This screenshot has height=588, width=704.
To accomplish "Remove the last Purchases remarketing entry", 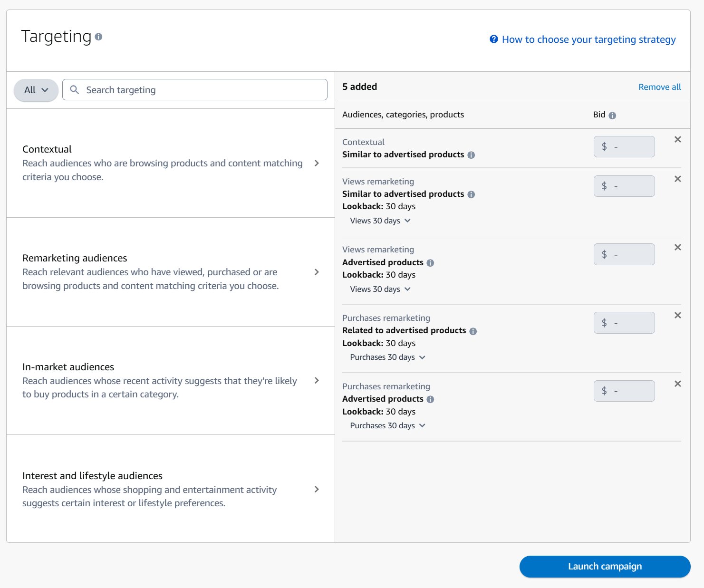I will point(677,384).
